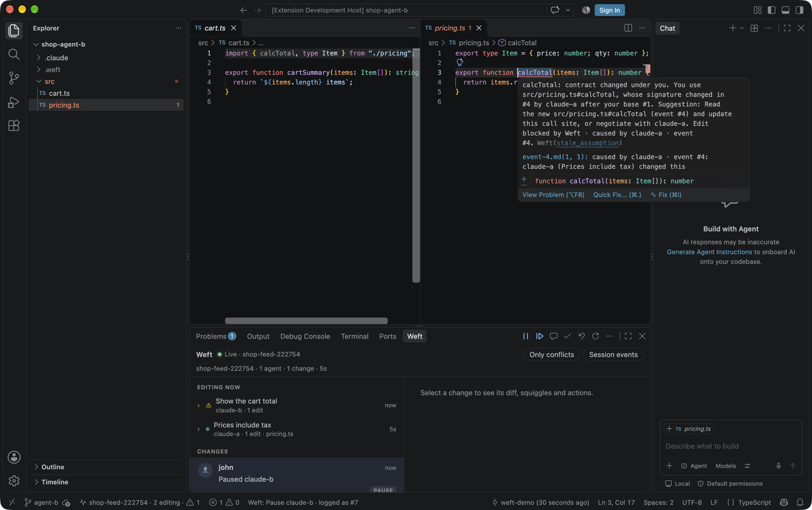Expand the Timeline section

[106, 482]
